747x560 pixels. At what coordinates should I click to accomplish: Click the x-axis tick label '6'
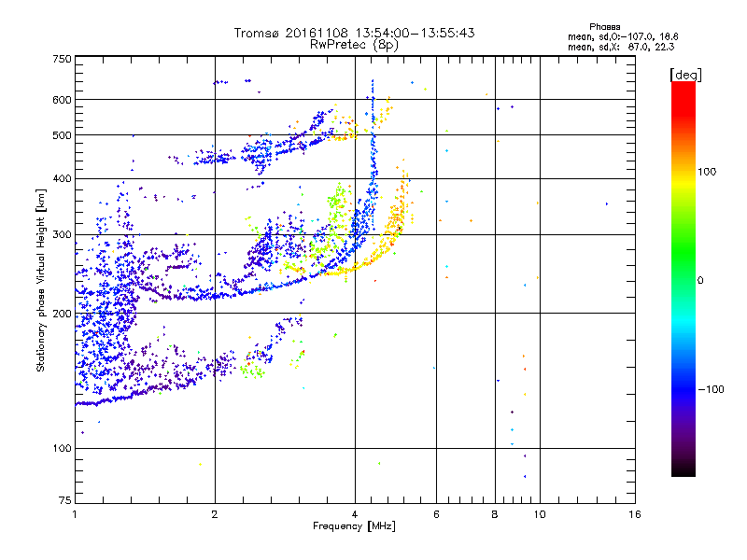pyautogui.click(x=436, y=514)
